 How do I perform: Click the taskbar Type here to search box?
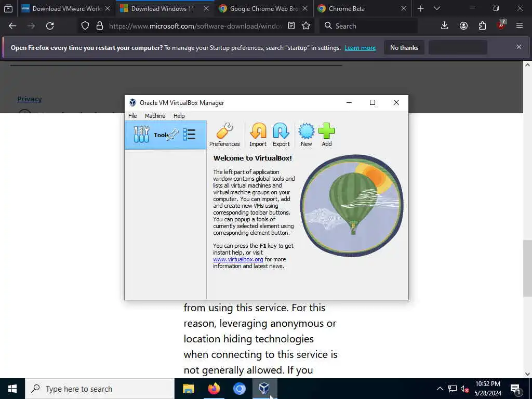[100, 389]
